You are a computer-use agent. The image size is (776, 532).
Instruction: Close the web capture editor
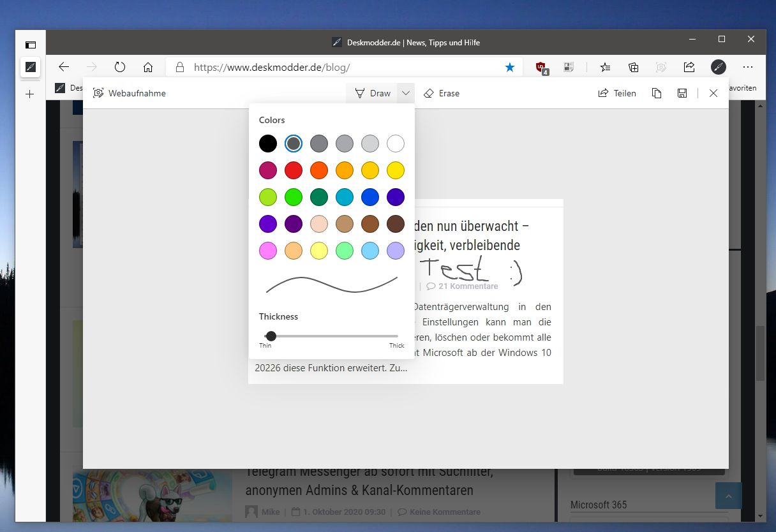(713, 93)
